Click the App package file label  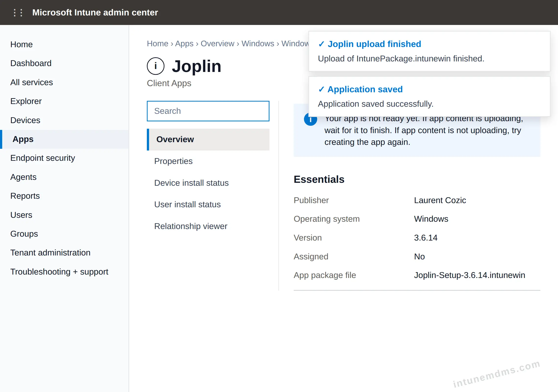point(325,275)
